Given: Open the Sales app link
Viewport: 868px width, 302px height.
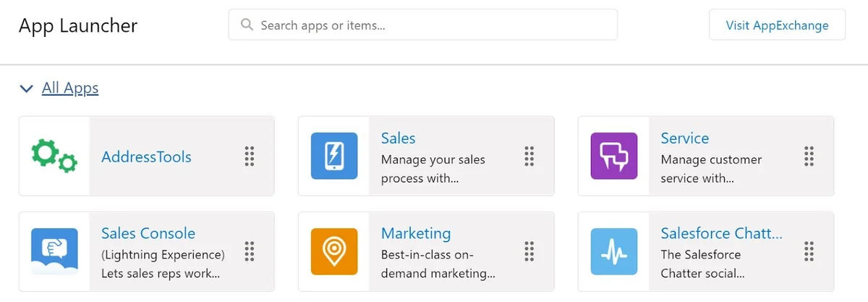Looking at the screenshot, I should click(399, 138).
